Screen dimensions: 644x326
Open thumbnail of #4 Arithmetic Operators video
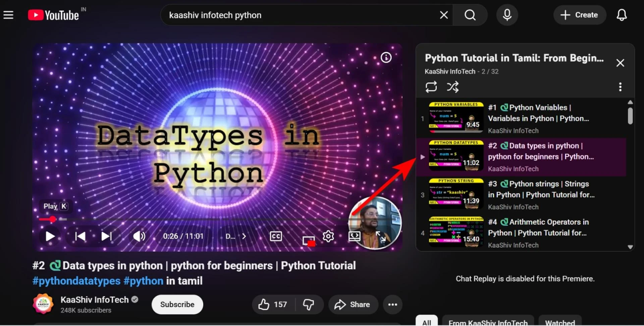456,232
